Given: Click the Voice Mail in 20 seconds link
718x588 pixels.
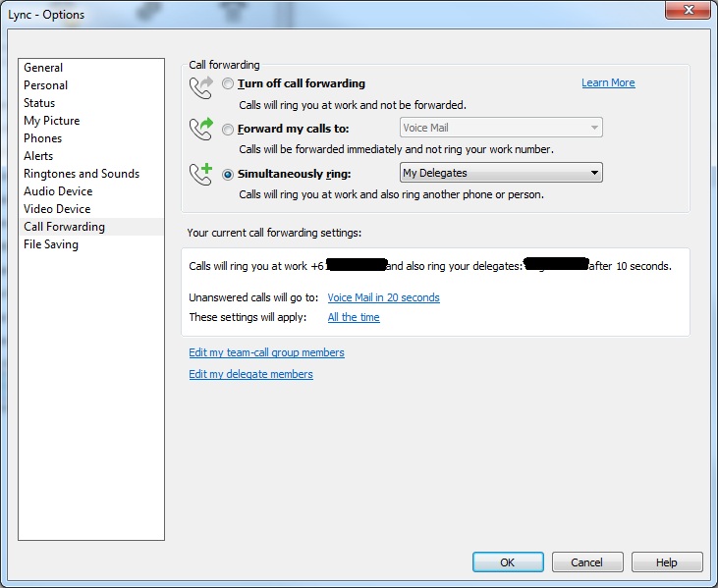Looking at the screenshot, I should click(x=383, y=297).
